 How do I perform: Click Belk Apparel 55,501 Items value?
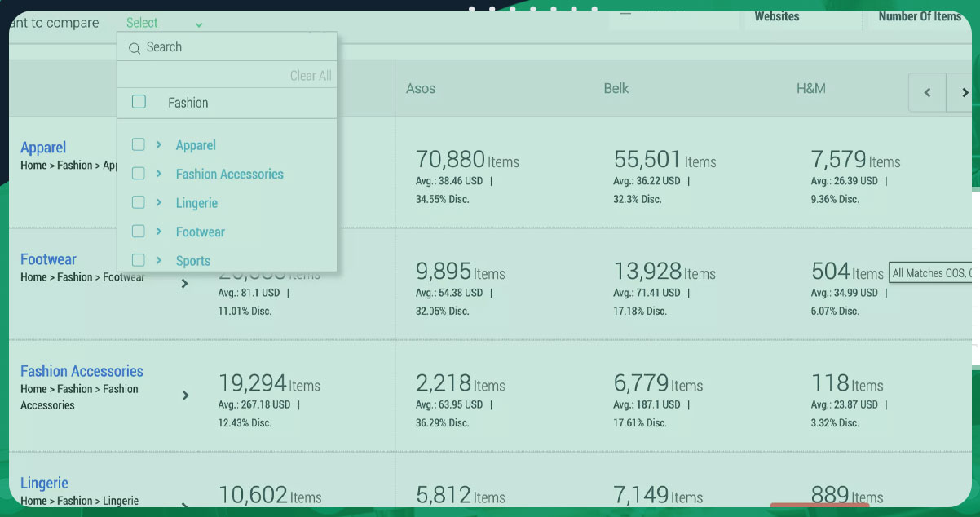click(664, 159)
